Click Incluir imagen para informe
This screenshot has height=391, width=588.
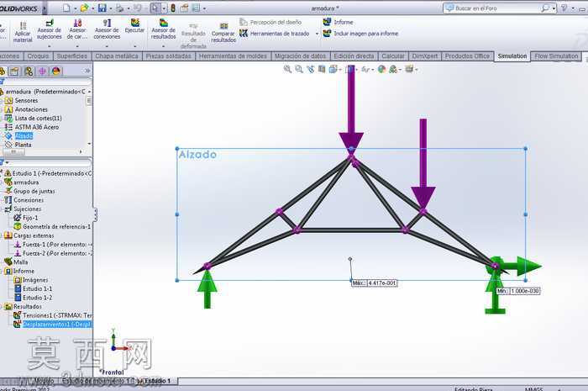360,34
